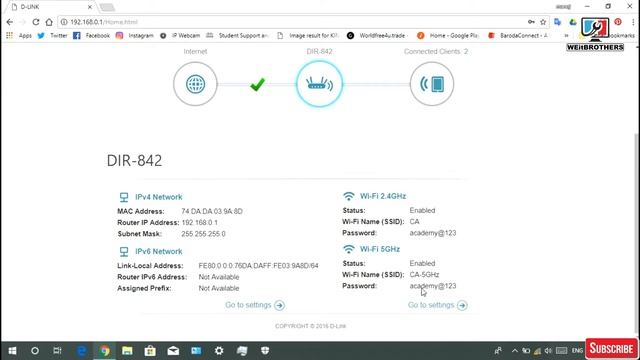Bookmark this page with star icon
The height and width of the screenshot is (360, 640).
(543, 22)
